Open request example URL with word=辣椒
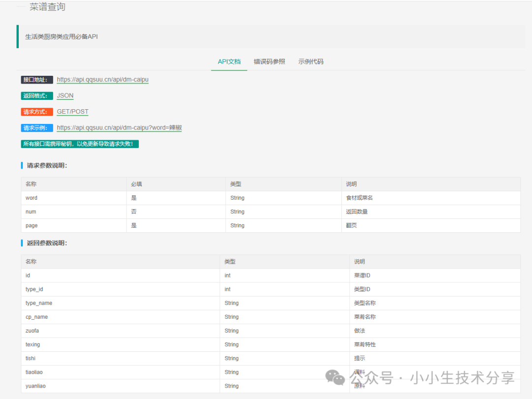The image size is (532, 399). (x=119, y=128)
